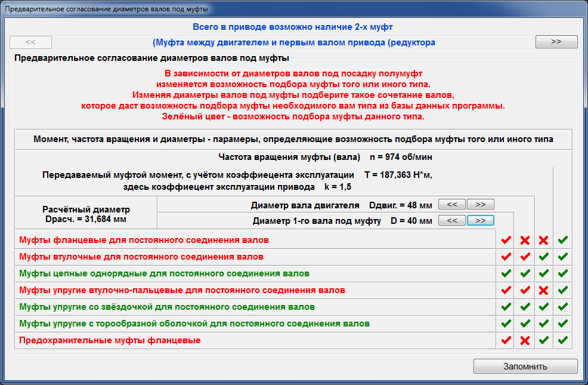Click first-column green check in 'со звёздочкой' row
588x385 pixels.
point(506,307)
